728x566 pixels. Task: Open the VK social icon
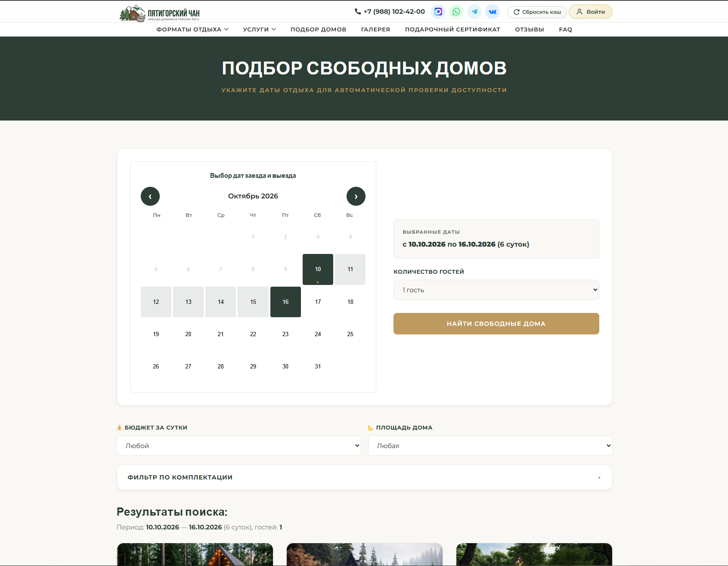(x=493, y=12)
